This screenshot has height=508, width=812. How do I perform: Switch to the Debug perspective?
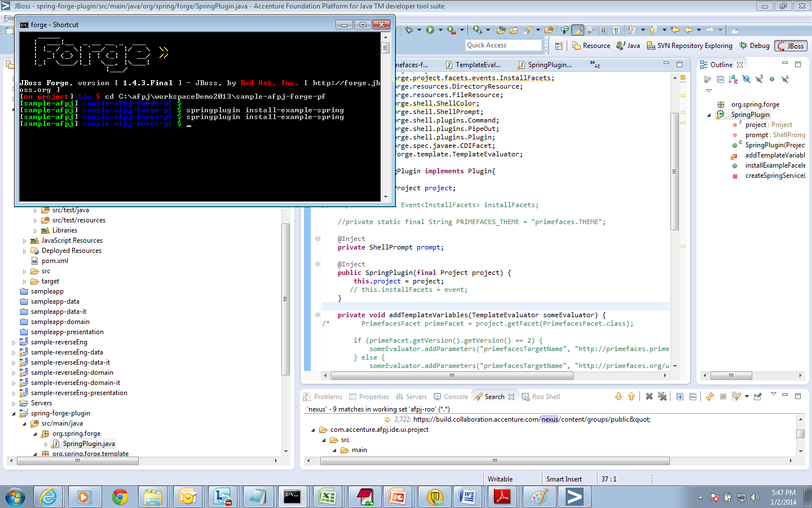754,46
